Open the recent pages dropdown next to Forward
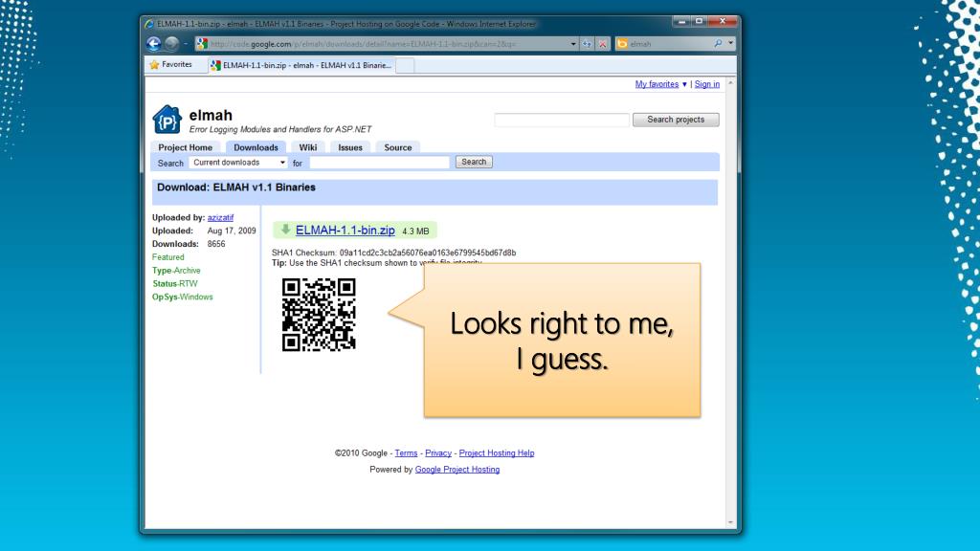This screenshot has height=551, width=980. [x=186, y=44]
